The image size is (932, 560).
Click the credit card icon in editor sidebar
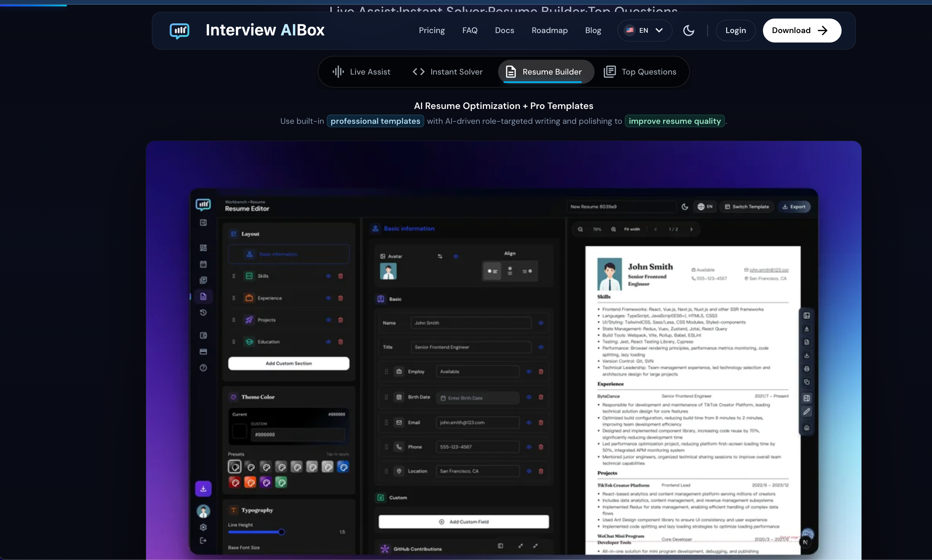tap(203, 352)
